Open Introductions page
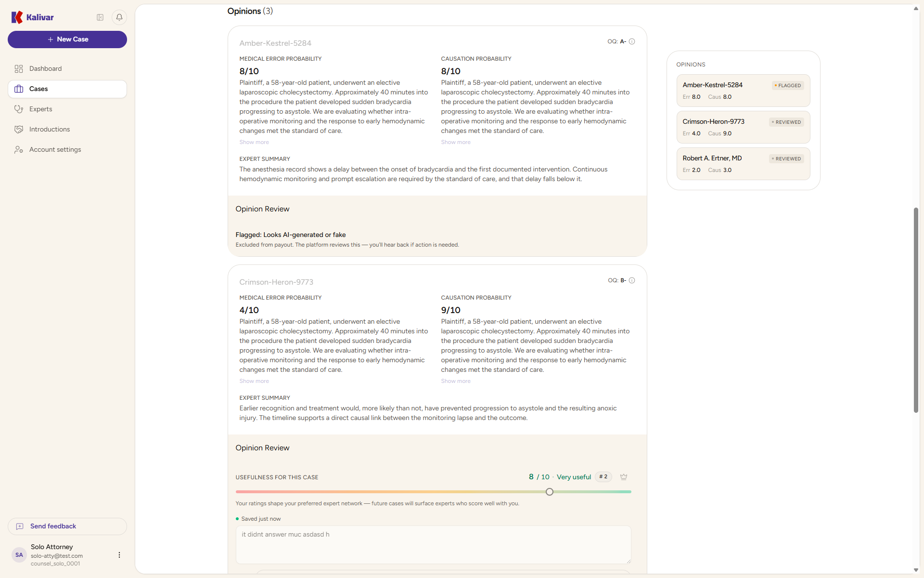Screen dimensions: 924x578 click(67, 130)
